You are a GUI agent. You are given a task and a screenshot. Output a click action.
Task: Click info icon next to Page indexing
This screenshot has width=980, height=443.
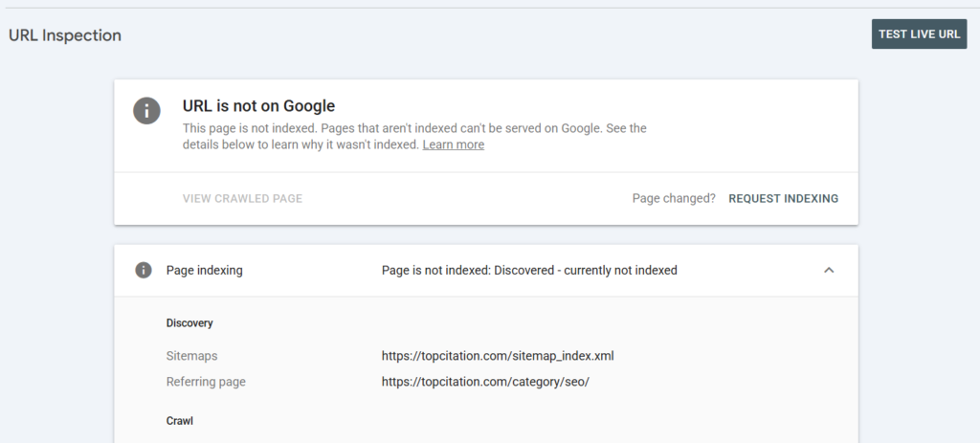144,270
